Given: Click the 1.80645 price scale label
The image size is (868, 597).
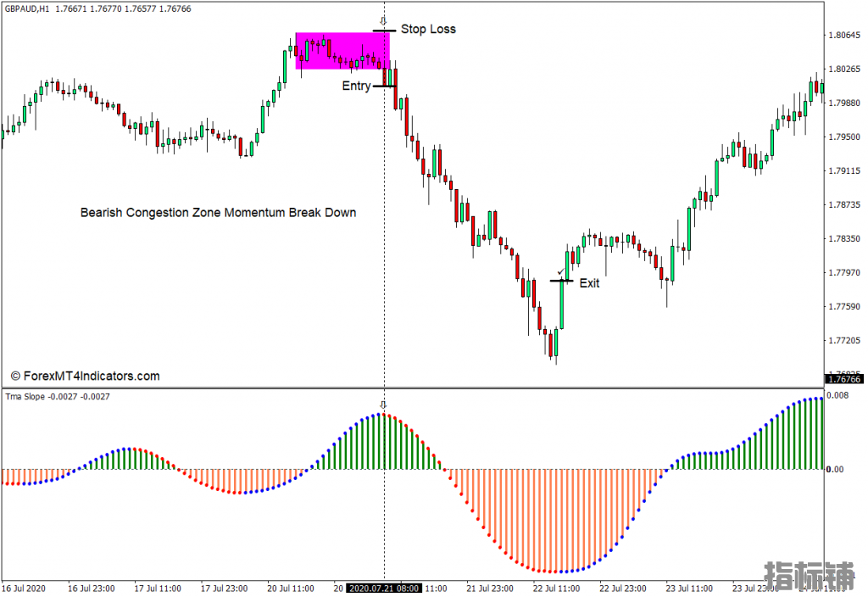Looking at the screenshot, I should click(x=844, y=35).
